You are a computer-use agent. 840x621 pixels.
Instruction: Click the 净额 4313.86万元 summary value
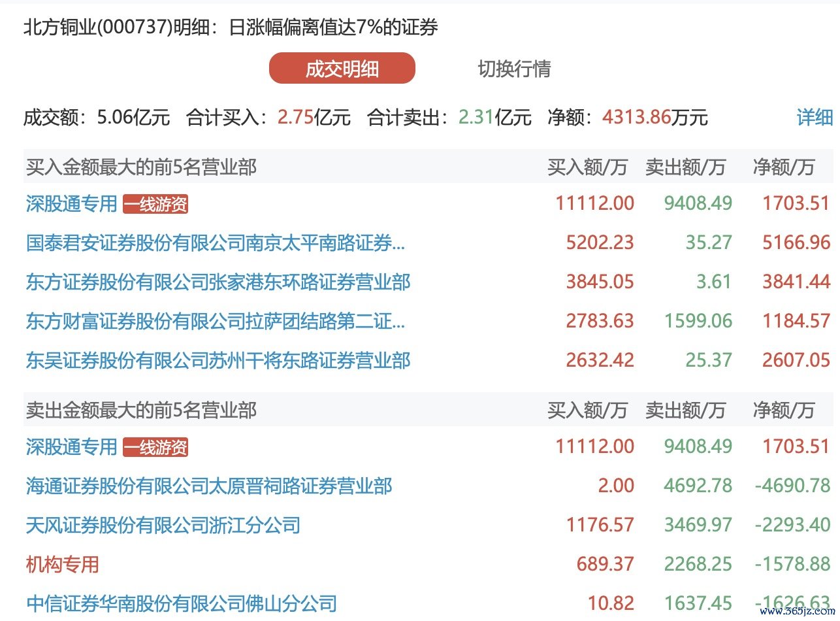655,118
